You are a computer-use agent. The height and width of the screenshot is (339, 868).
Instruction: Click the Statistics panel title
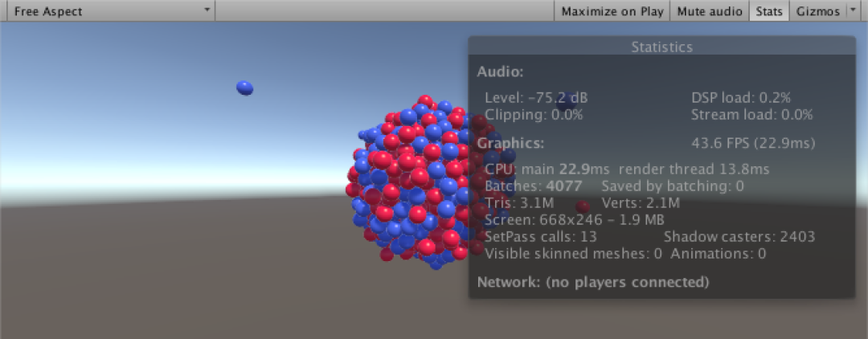662,47
